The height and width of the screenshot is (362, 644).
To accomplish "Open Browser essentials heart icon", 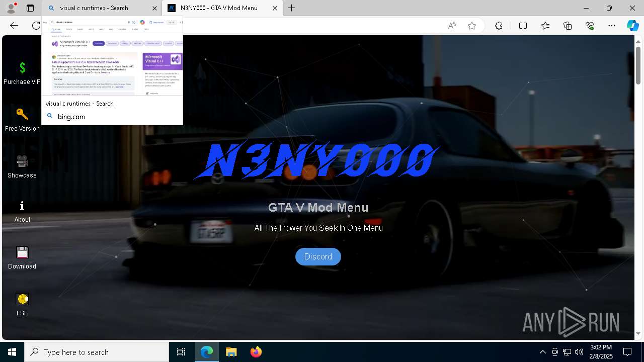I will [x=590, y=26].
